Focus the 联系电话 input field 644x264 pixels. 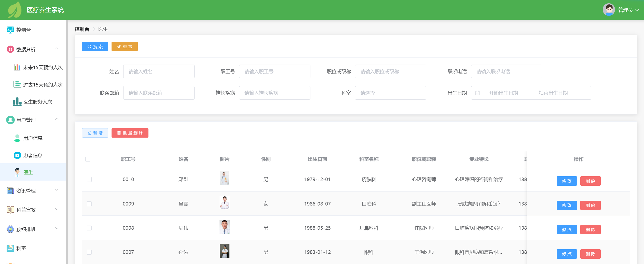pos(506,71)
